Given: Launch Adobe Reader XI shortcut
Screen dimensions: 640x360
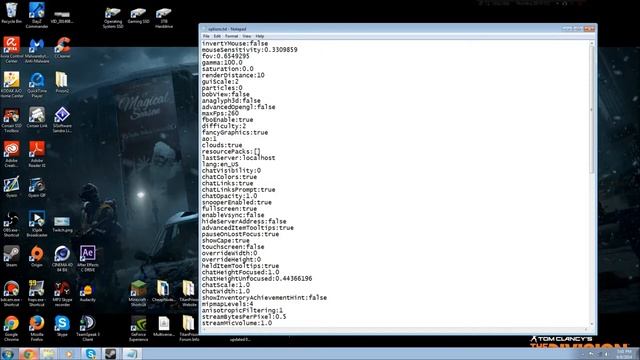Looking at the screenshot, I should point(37,154).
